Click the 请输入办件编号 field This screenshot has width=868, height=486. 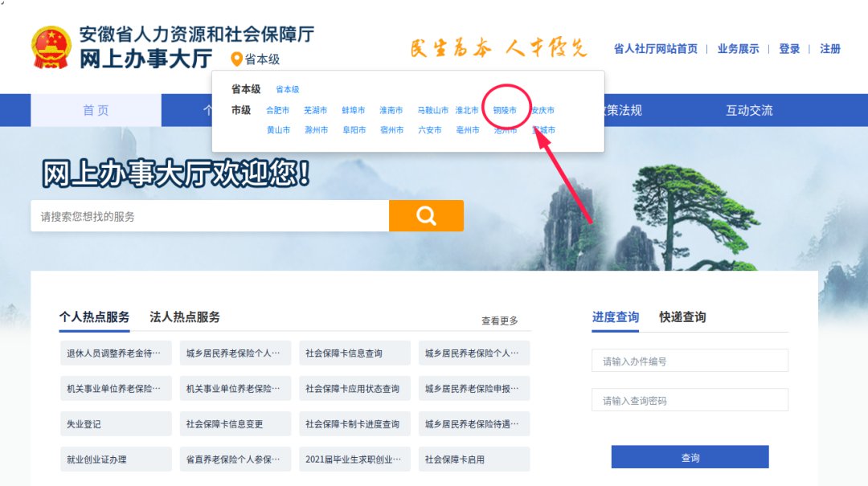tap(690, 361)
